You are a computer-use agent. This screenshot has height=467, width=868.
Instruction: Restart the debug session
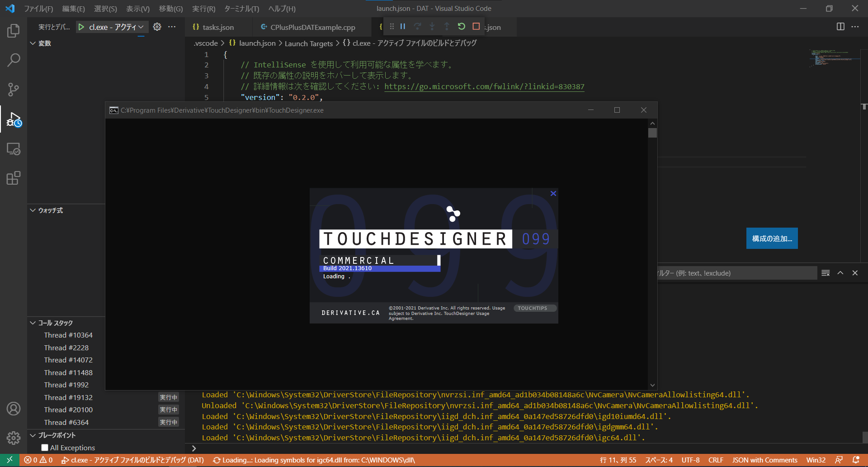(x=461, y=26)
